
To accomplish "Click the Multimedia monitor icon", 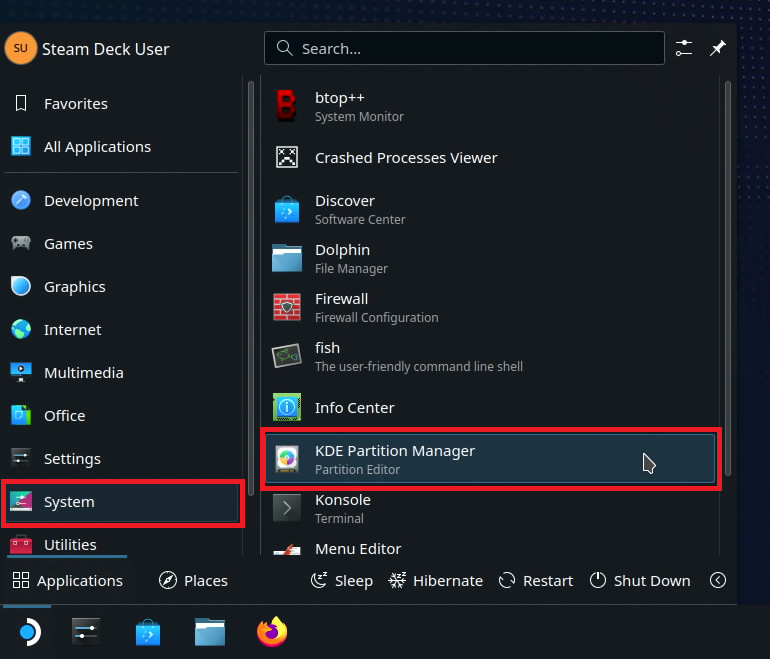I will [x=21, y=372].
